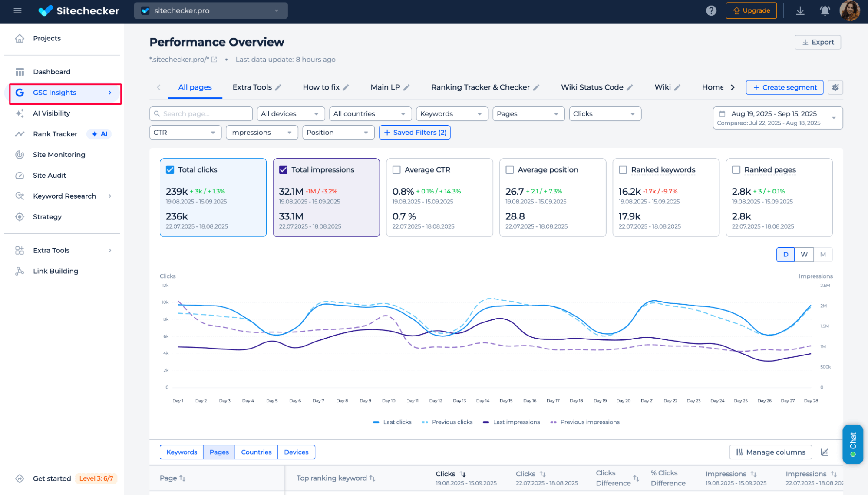Open Saved Filters (2)
The image size is (868, 495).
point(415,133)
